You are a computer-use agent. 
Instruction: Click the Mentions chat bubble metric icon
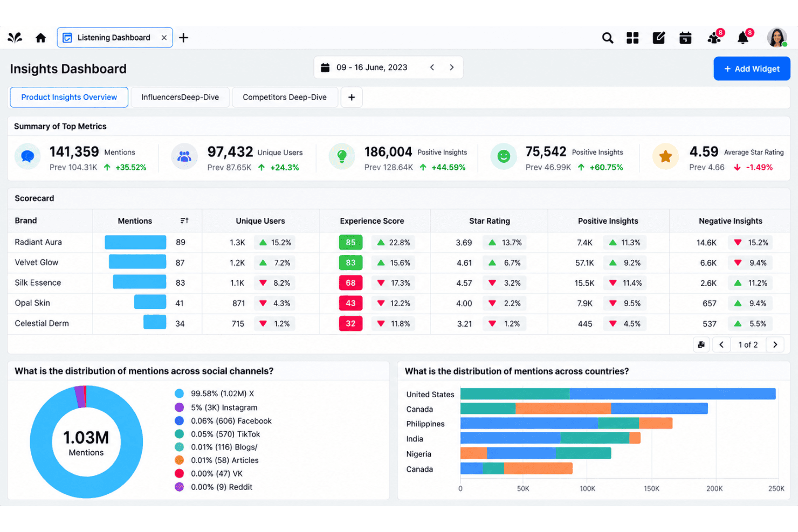tap(27, 157)
